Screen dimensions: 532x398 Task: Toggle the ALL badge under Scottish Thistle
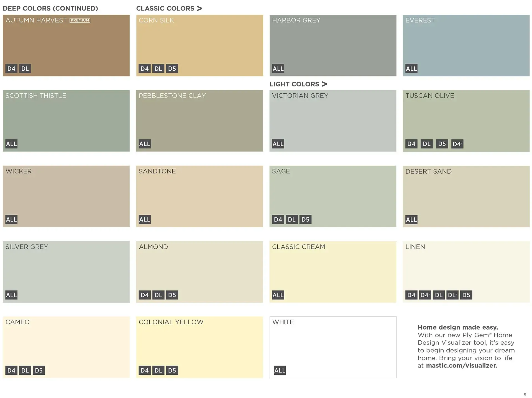click(x=11, y=144)
